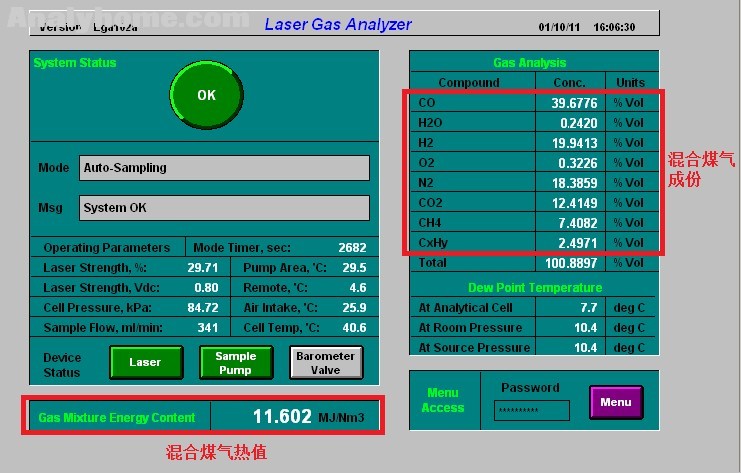
Task: Click the At Source Pressure dew point value
Action: tap(585, 348)
